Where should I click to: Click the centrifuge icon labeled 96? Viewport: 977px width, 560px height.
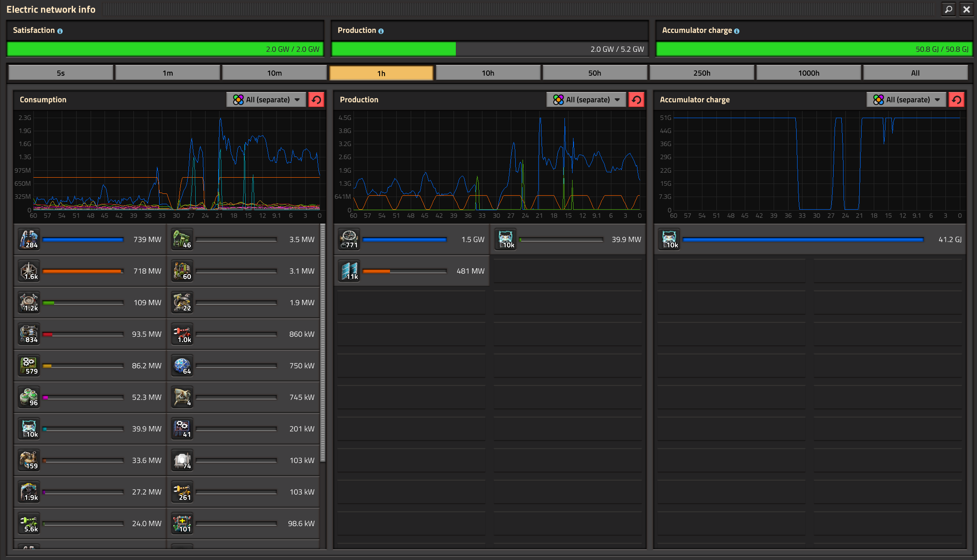(29, 397)
